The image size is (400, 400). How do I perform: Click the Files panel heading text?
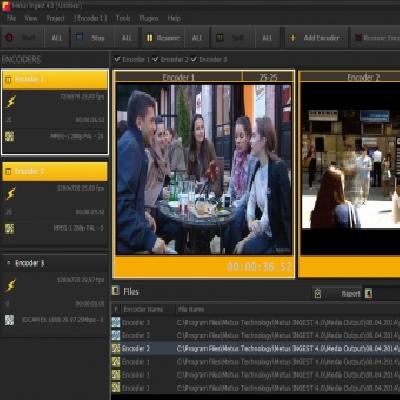[131, 292]
